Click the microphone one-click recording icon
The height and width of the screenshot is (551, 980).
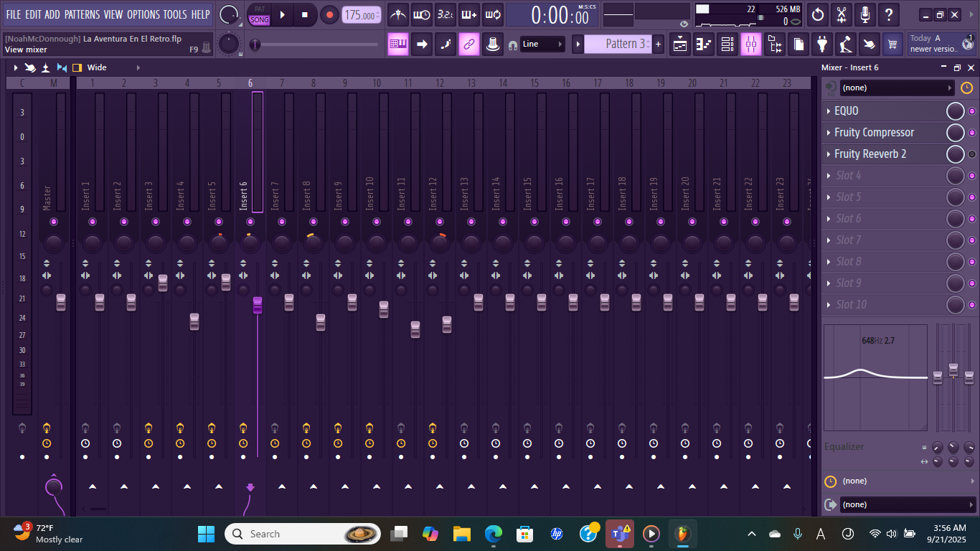click(865, 14)
